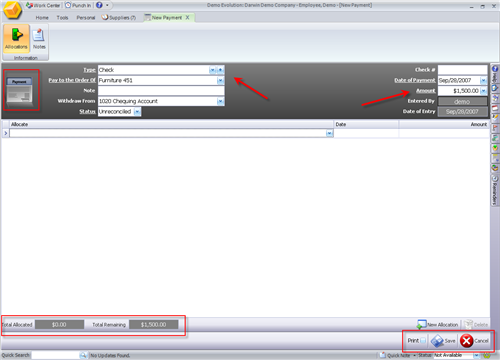Select the row indicator arrow in grid
500x360 pixels.
click(6, 133)
